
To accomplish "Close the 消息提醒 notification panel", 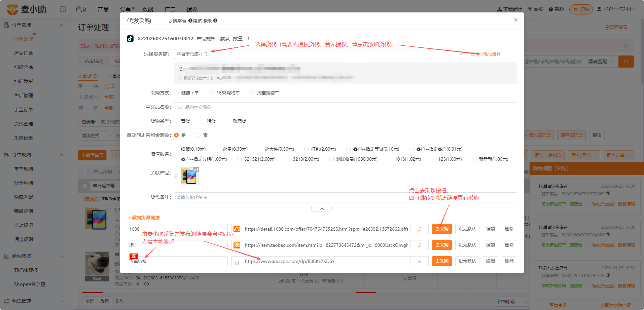I will tap(638, 168).
